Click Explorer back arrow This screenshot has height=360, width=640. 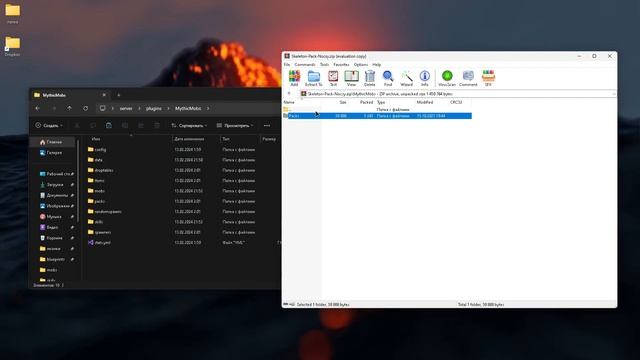click(38, 109)
